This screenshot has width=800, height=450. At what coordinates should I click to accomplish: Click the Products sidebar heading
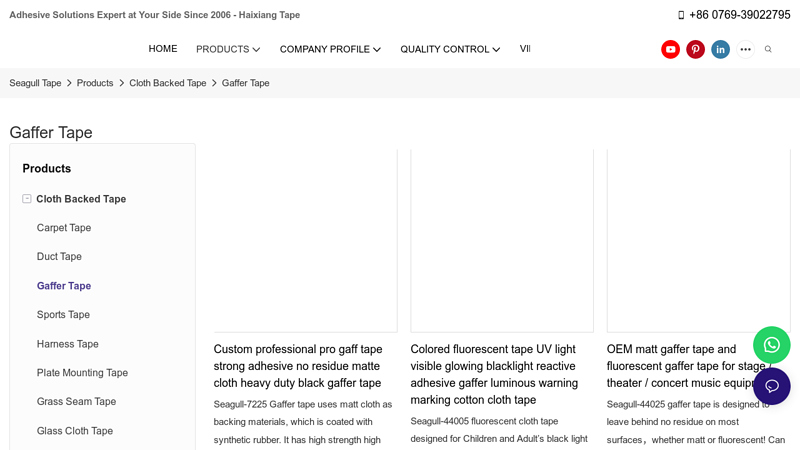click(x=46, y=168)
